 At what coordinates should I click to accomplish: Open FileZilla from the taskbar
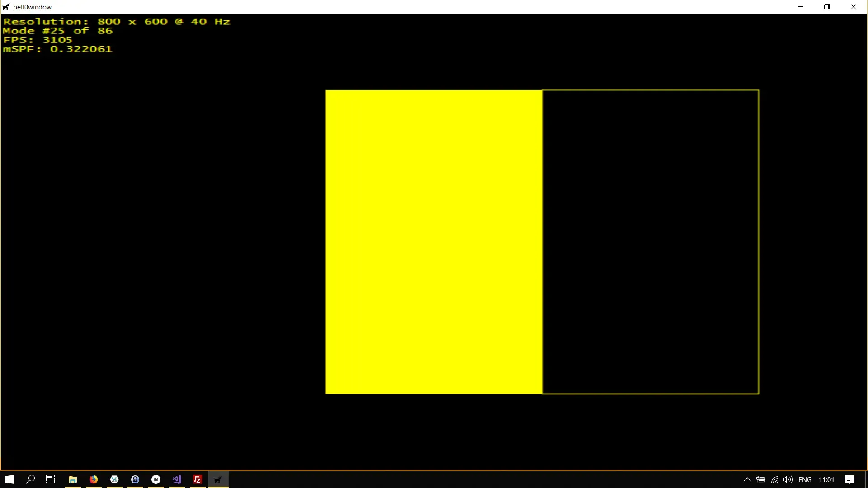point(197,479)
